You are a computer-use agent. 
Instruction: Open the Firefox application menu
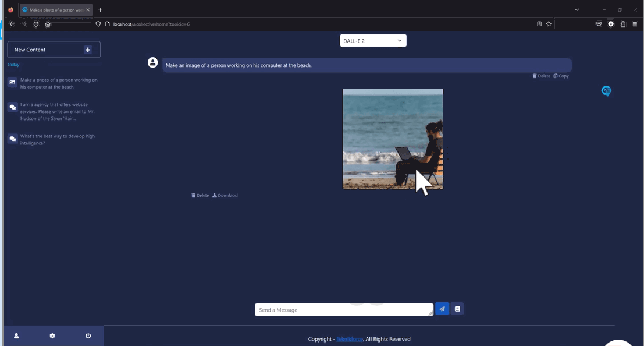tap(635, 24)
